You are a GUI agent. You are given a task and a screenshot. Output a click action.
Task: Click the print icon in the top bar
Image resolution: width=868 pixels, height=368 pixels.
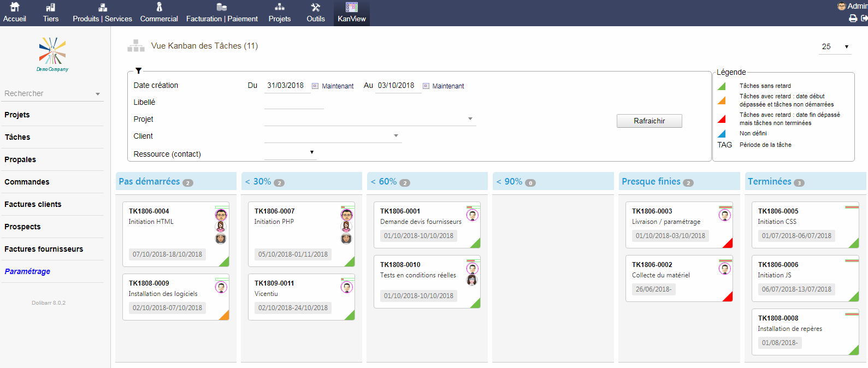(x=853, y=18)
